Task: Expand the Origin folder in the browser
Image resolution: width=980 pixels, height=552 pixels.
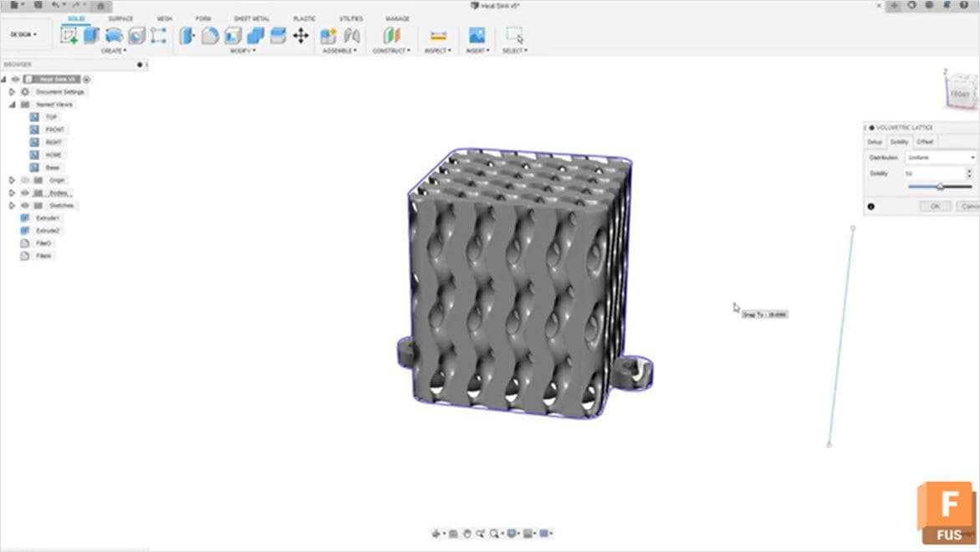Action: tap(10, 180)
